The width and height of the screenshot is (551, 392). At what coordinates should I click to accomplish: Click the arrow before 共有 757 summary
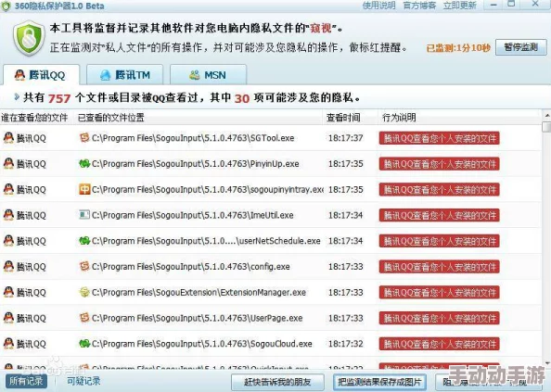point(16,97)
